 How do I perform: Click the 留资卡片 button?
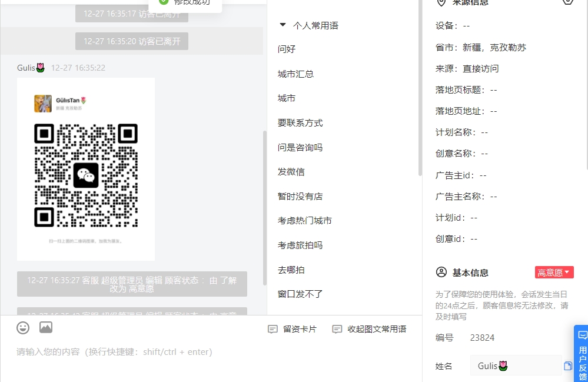tap(293, 329)
